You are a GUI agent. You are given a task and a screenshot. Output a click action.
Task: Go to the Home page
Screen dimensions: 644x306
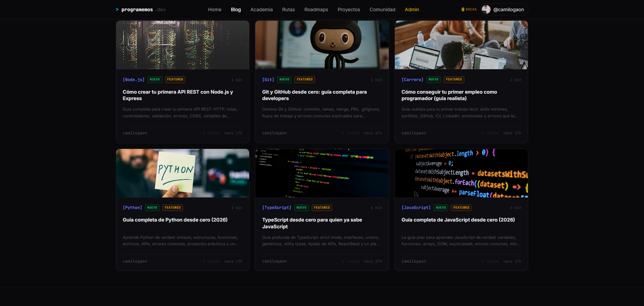click(x=215, y=9)
